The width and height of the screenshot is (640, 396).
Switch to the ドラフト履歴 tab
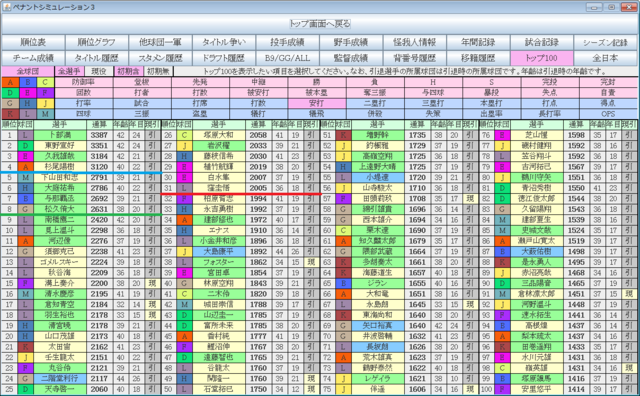pyautogui.click(x=224, y=58)
